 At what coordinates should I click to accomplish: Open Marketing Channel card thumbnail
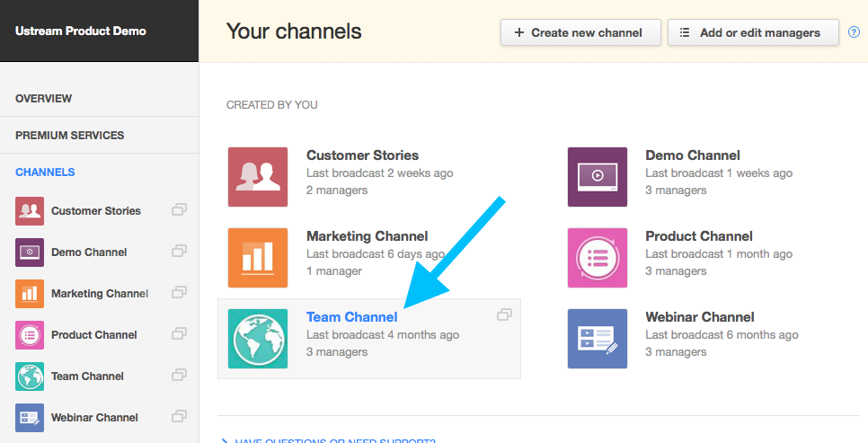click(x=258, y=258)
